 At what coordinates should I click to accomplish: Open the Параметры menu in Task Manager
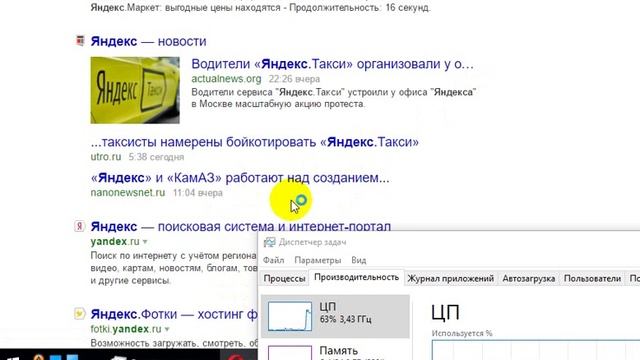point(318,260)
